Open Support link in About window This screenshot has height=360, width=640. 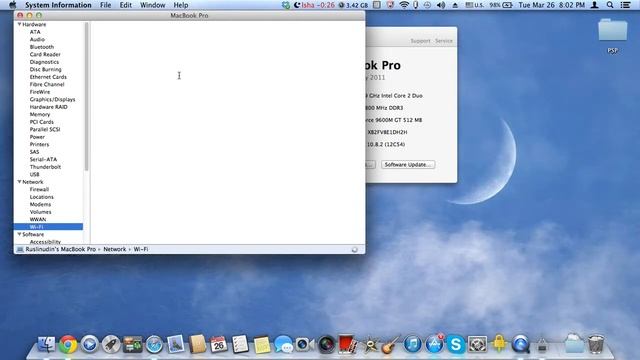[420, 41]
